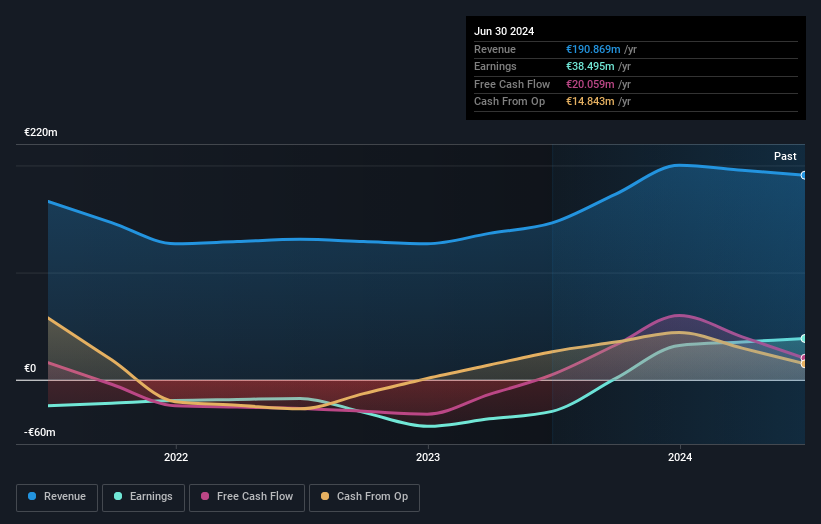
Task: Click the 2024 x-axis label
Action: pyautogui.click(x=680, y=457)
